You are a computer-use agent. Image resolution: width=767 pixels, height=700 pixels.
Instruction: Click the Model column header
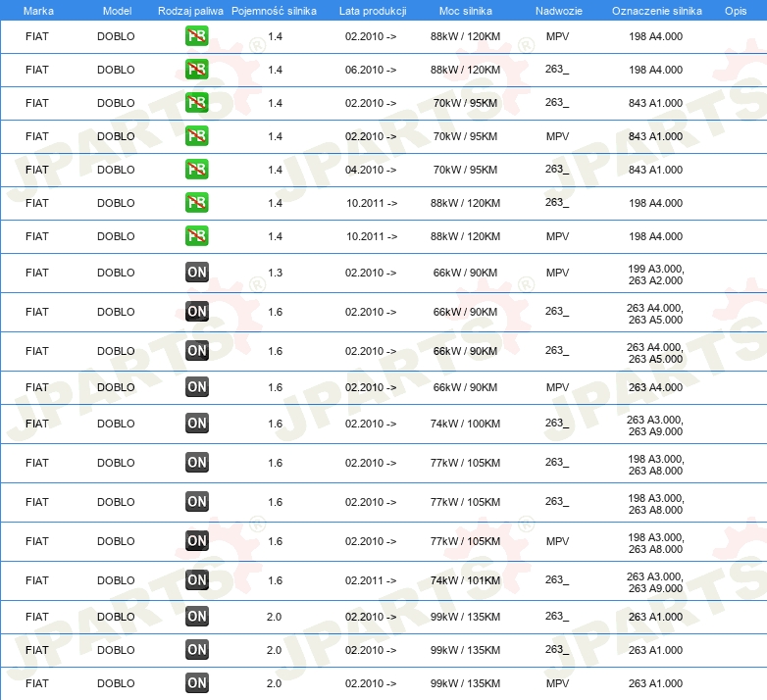pos(117,11)
